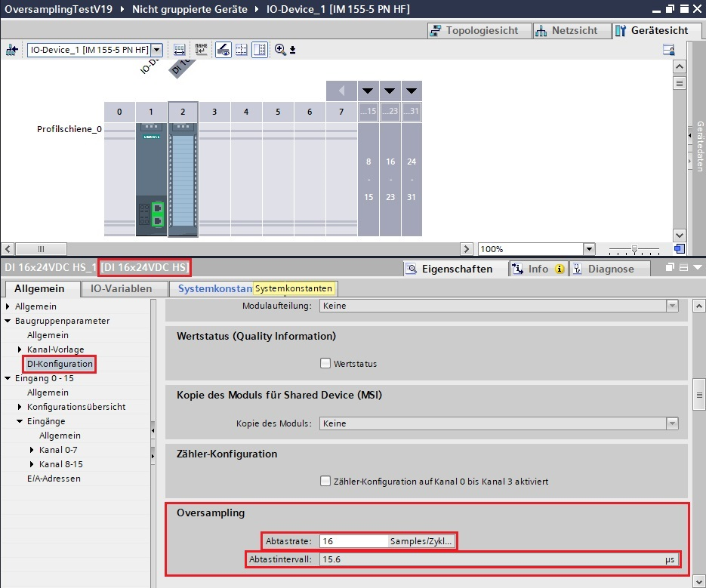Open the Modulaufteilung dropdown

(x=672, y=306)
